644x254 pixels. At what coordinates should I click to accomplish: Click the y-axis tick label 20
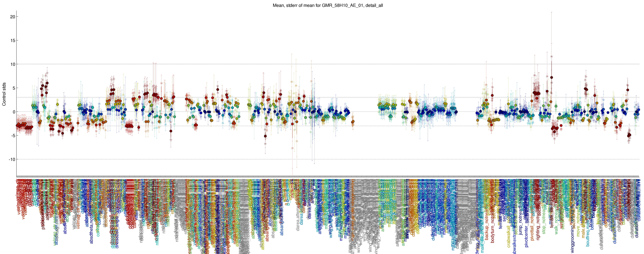12,17
